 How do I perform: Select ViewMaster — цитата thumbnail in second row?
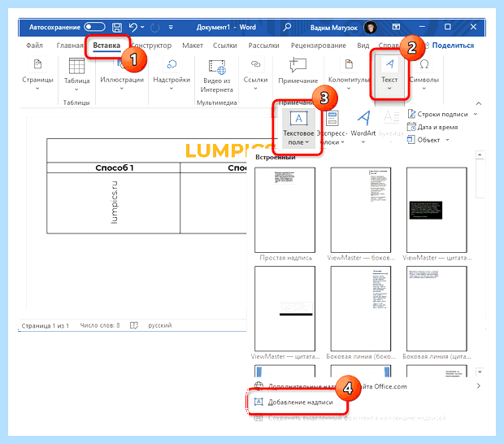285,308
